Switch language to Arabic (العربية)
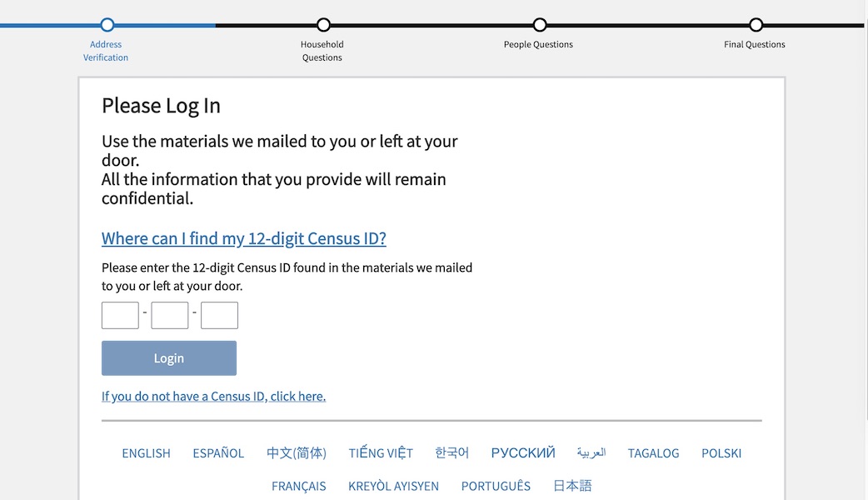 point(591,453)
